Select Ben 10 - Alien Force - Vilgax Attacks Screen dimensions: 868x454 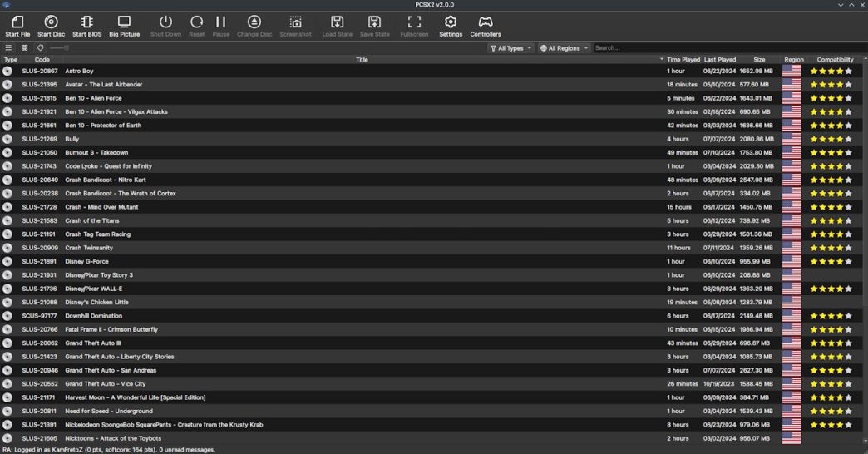pos(116,112)
